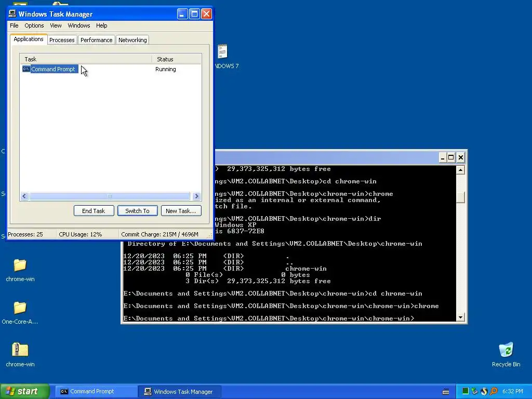Click the green CPU usage tray icon

[x=465, y=391]
